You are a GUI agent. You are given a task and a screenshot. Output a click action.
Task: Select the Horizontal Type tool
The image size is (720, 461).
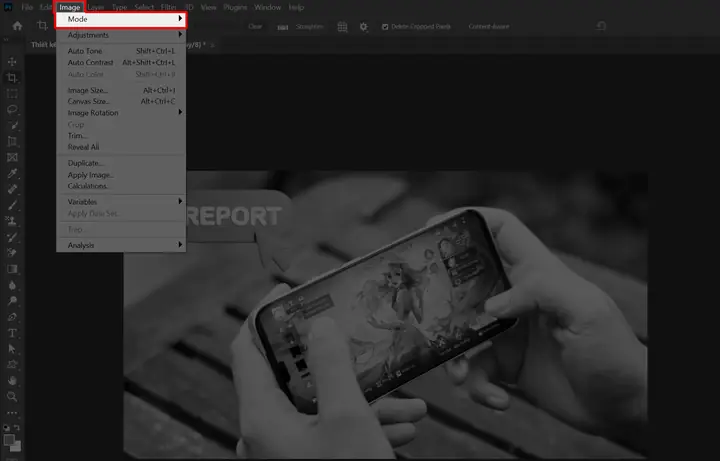click(12, 333)
